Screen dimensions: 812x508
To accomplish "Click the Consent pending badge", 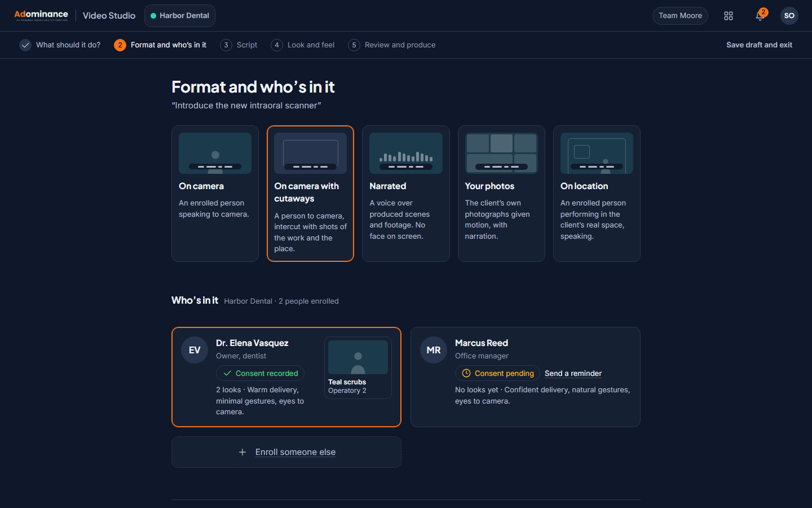I will coord(497,373).
